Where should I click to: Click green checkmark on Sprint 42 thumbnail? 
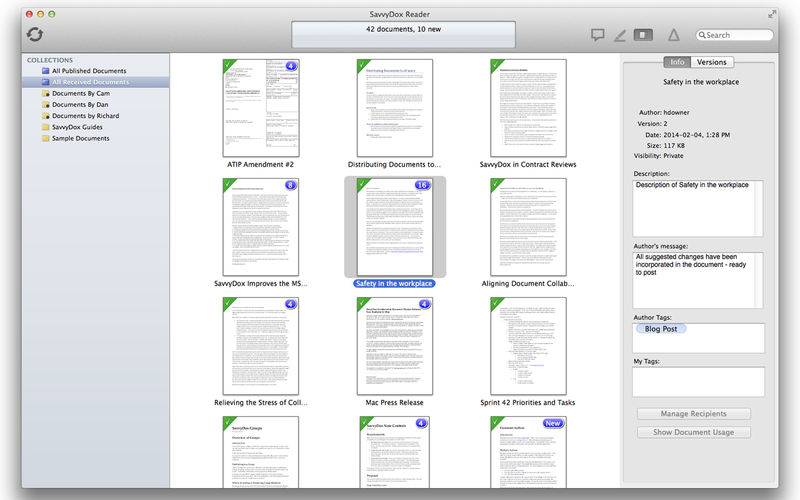tap(496, 304)
